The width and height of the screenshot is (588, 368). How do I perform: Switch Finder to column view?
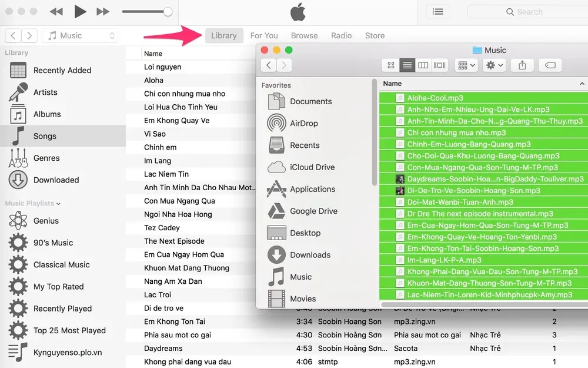[x=423, y=65]
